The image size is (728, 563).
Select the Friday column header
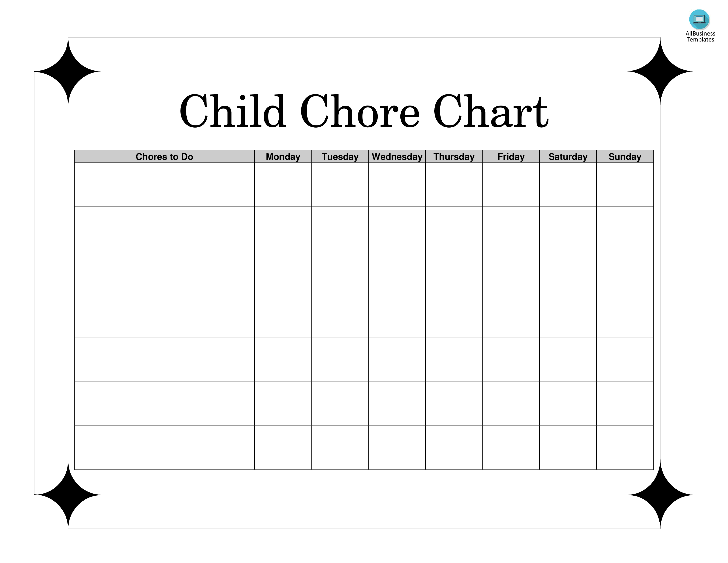(510, 156)
